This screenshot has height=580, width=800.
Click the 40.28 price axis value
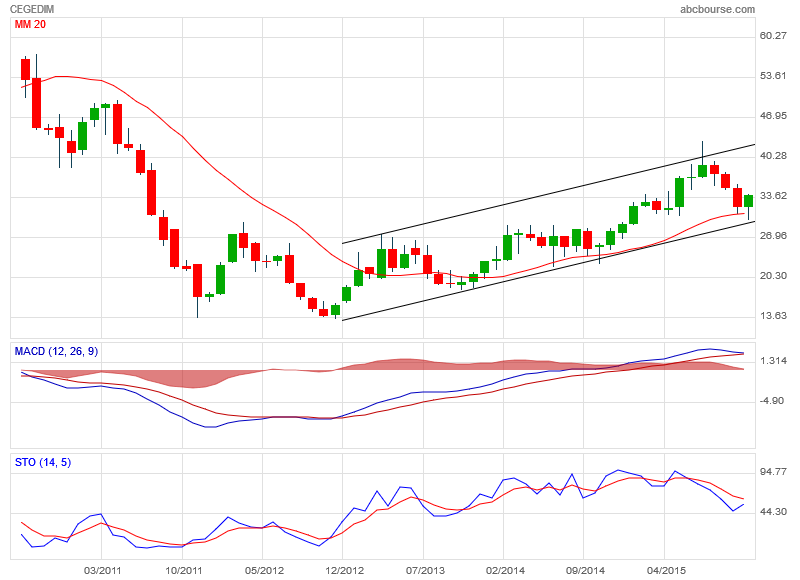[x=773, y=156]
